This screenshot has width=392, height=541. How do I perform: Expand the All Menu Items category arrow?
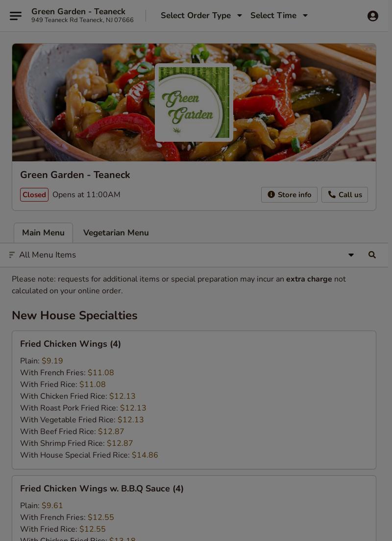pos(351,255)
